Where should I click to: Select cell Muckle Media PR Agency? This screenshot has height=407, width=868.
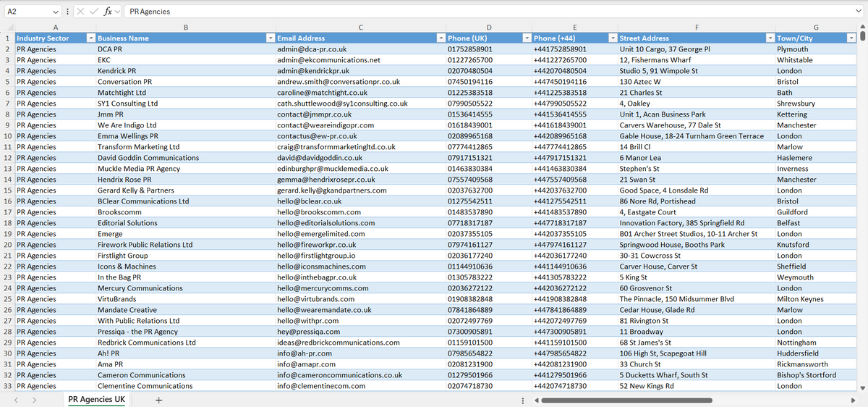click(186, 169)
